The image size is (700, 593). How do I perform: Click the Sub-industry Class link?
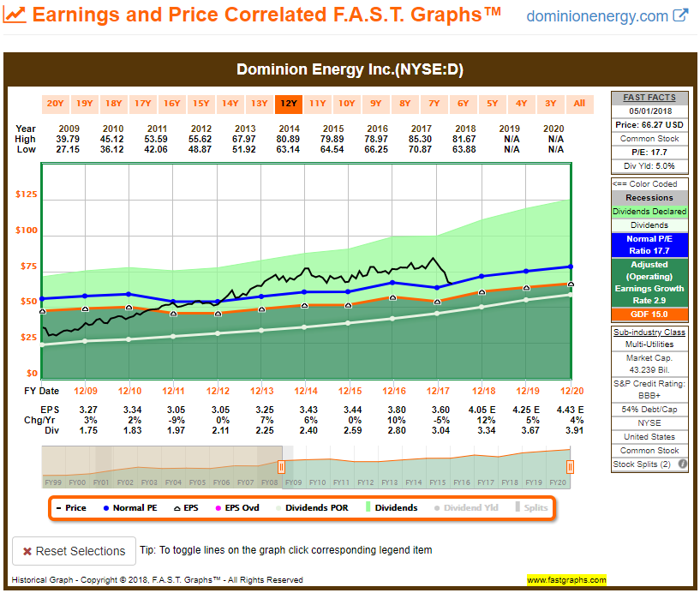(649, 332)
